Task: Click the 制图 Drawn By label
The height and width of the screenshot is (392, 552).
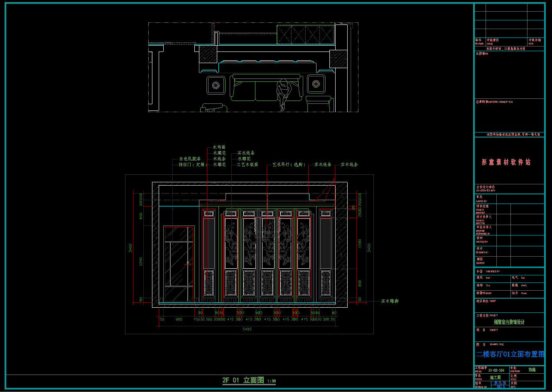Action: (x=479, y=259)
